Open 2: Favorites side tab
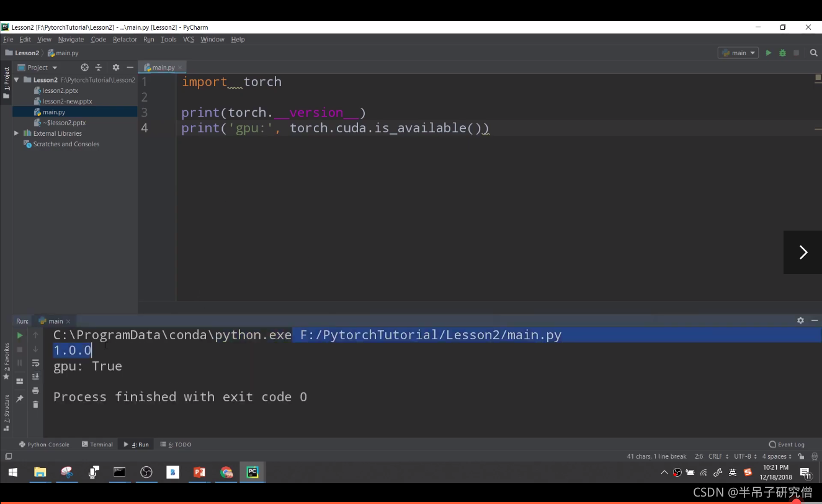 (6, 361)
